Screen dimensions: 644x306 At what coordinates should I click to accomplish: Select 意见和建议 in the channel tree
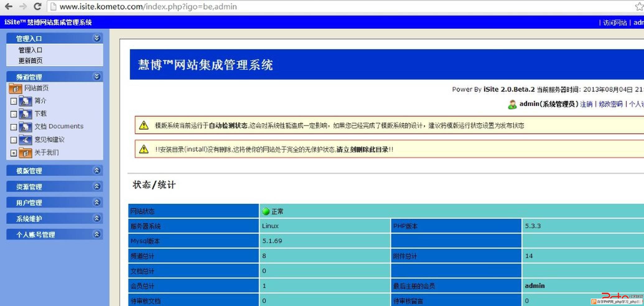[49, 140]
